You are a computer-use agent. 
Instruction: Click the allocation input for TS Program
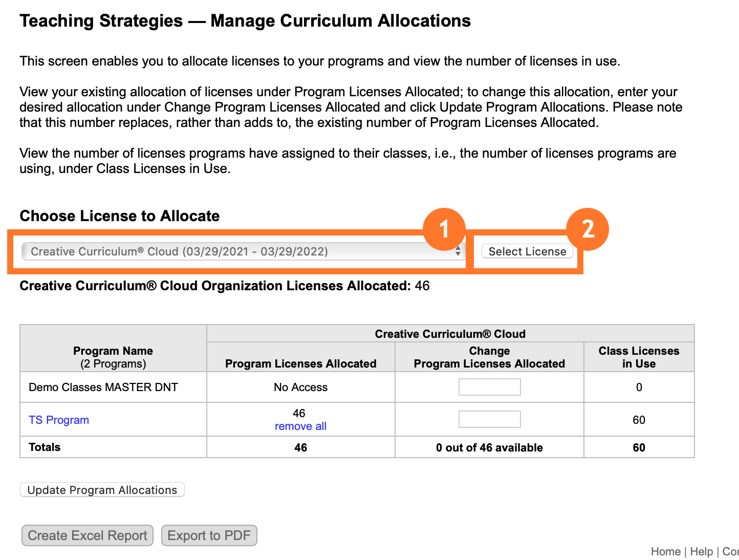[489, 419]
